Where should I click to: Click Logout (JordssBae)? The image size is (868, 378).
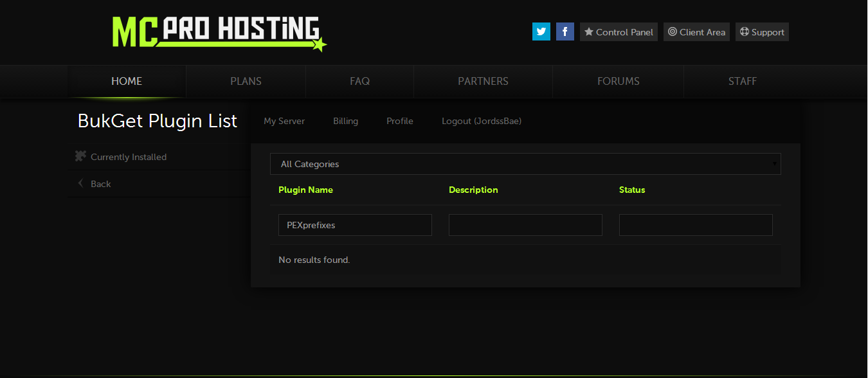pyautogui.click(x=482, y=121)
